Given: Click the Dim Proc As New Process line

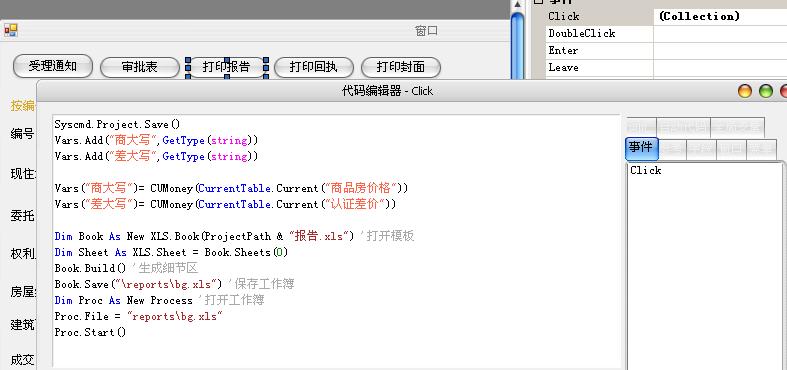Looking at the screenshot, I should pos(159,300).
